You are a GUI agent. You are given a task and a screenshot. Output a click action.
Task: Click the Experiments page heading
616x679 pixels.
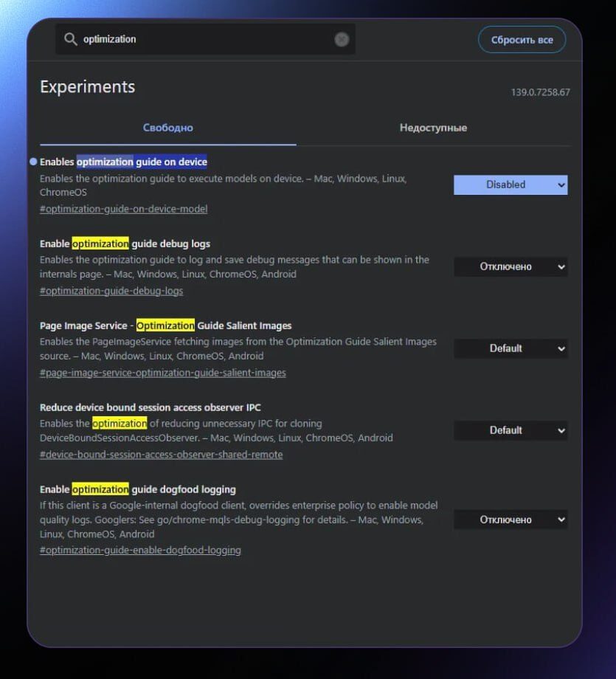(87, 87)
